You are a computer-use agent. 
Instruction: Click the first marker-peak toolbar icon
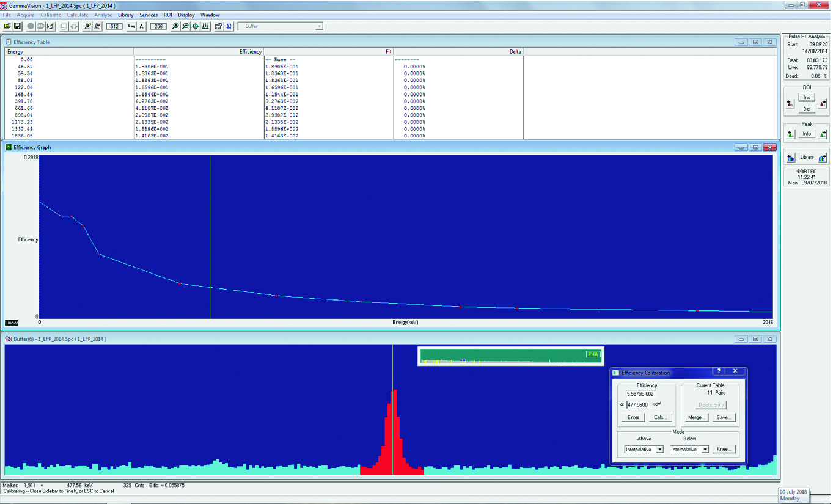coord(87,26)
